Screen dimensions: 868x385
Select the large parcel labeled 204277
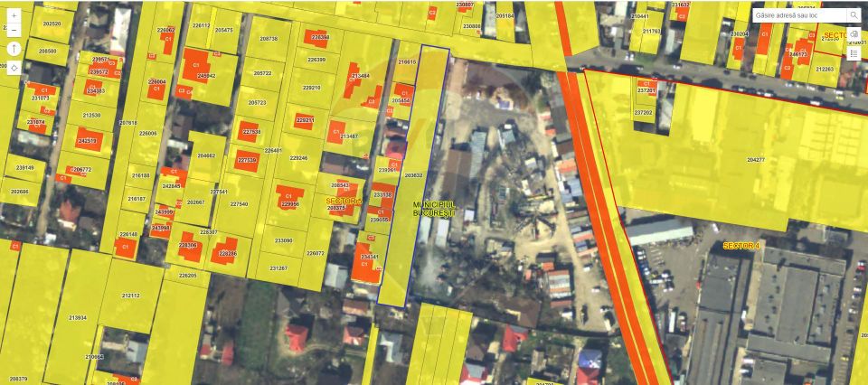[756, 160]
